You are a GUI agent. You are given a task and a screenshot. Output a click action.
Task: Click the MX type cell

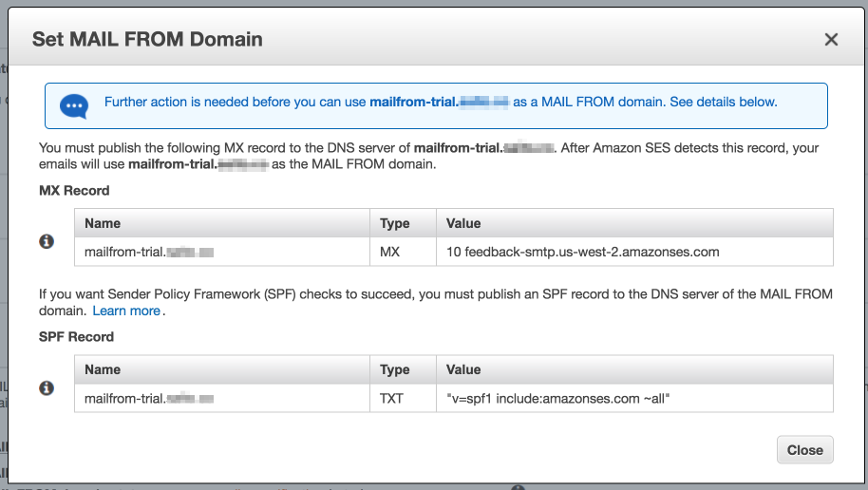pyautogui.click(x=403, y=252)
